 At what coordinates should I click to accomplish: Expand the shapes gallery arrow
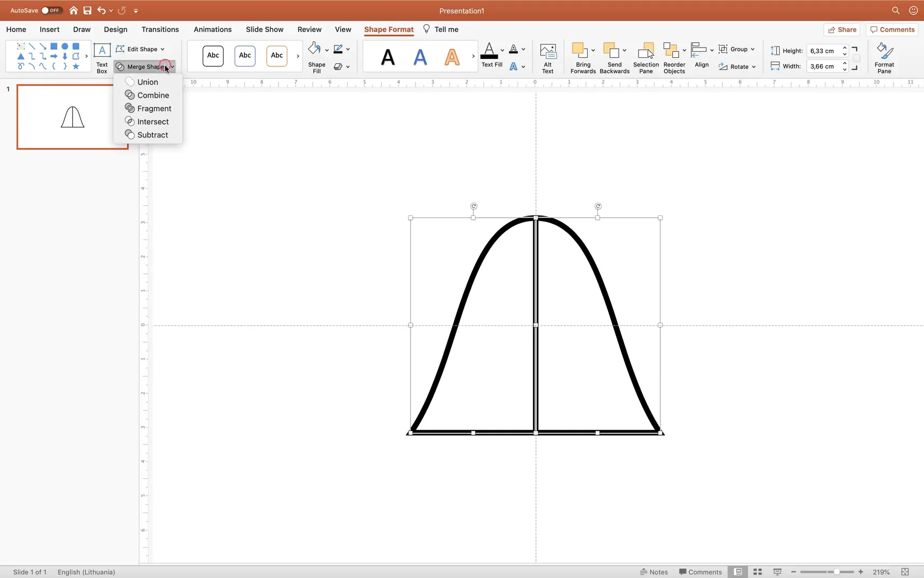click(x=87, y=56)
